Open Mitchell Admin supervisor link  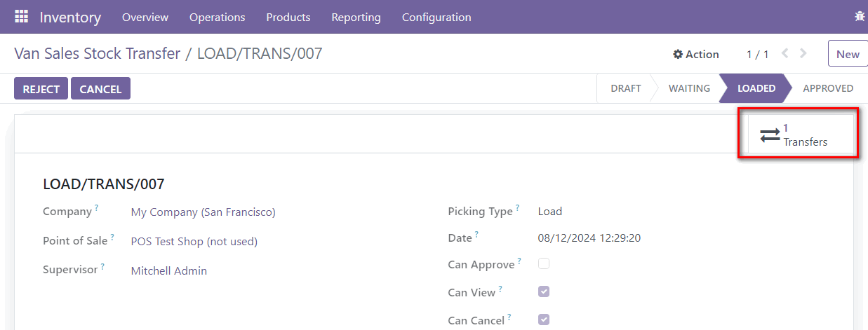click(x=169, y=270)
